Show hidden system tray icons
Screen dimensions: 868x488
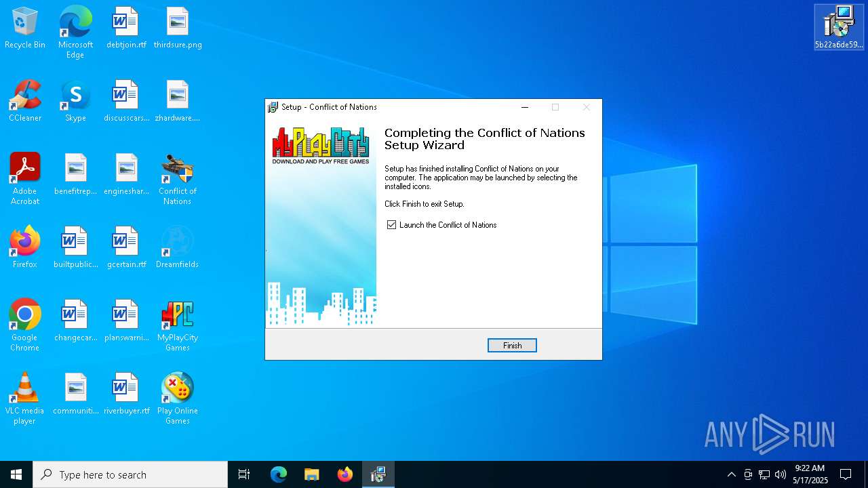731,474
